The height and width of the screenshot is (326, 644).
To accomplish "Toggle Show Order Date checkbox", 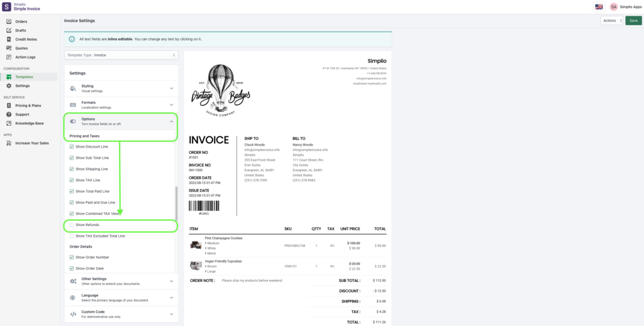I will pos(72,268).
